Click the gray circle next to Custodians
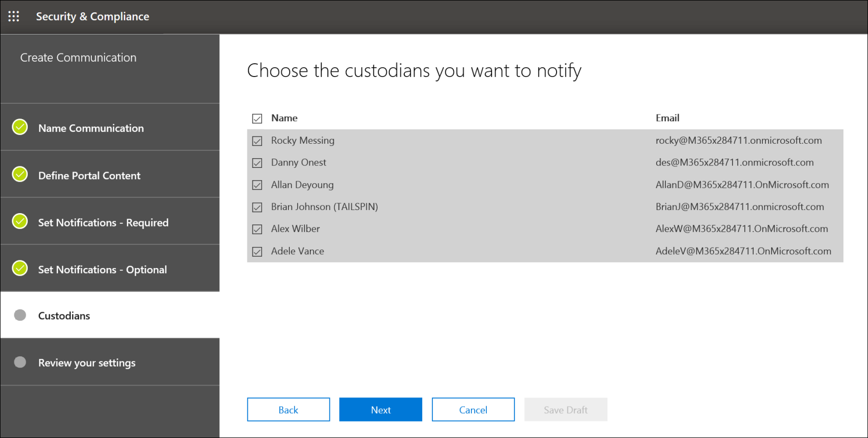The width and height of the screenshot is (868, 438). pos(20,315)
